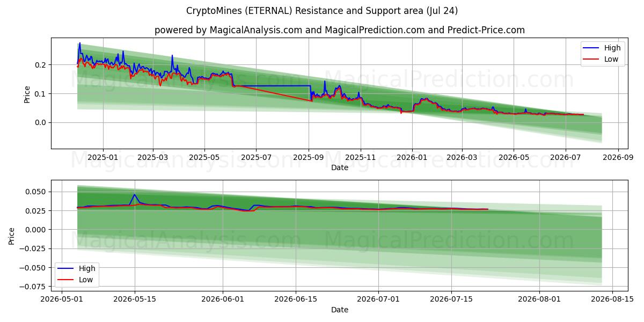Click the '2026-09' date tick label
The height and width of the screenshot is (322, 644).
coord(617,157)
